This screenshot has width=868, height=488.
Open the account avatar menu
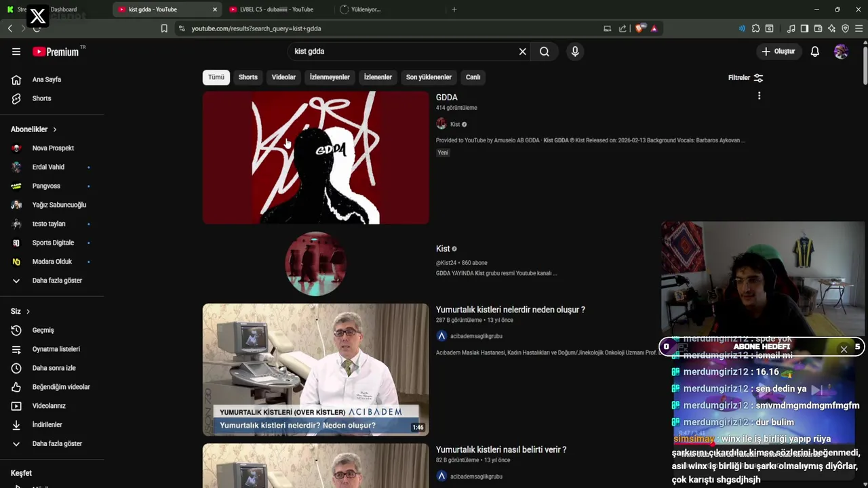pos(841,52)
